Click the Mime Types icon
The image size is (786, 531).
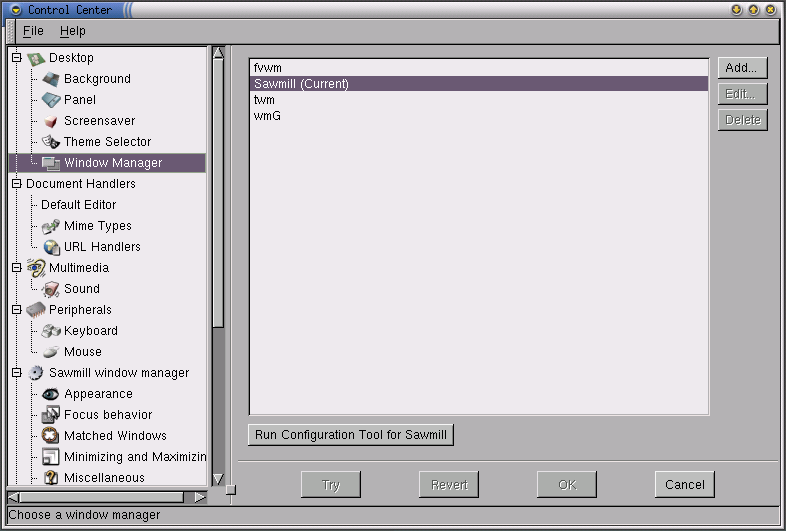click(x=51, y=226)
